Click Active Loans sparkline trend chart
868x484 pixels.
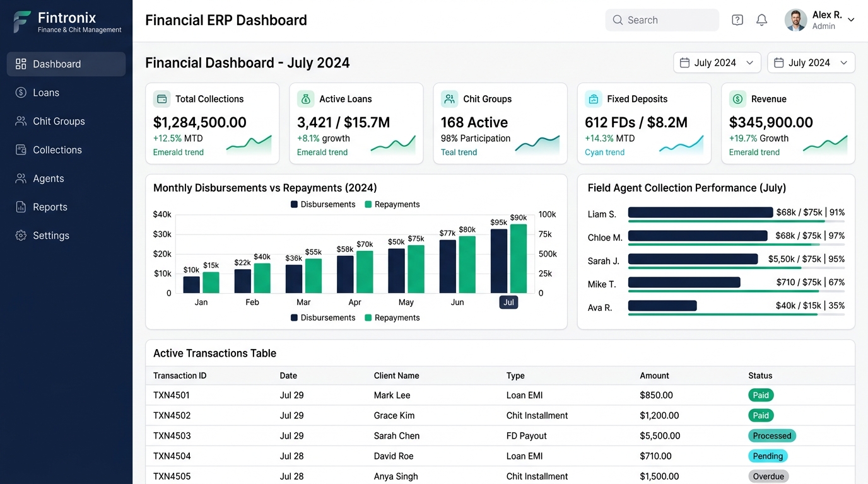pyautogui.click(x=393, y=145)
